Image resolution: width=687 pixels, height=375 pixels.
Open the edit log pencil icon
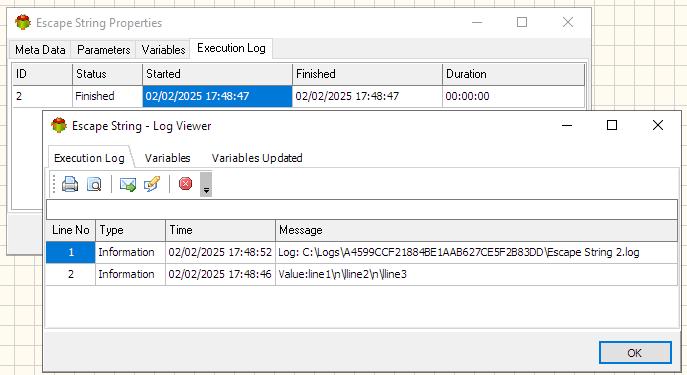coord(152,184)
